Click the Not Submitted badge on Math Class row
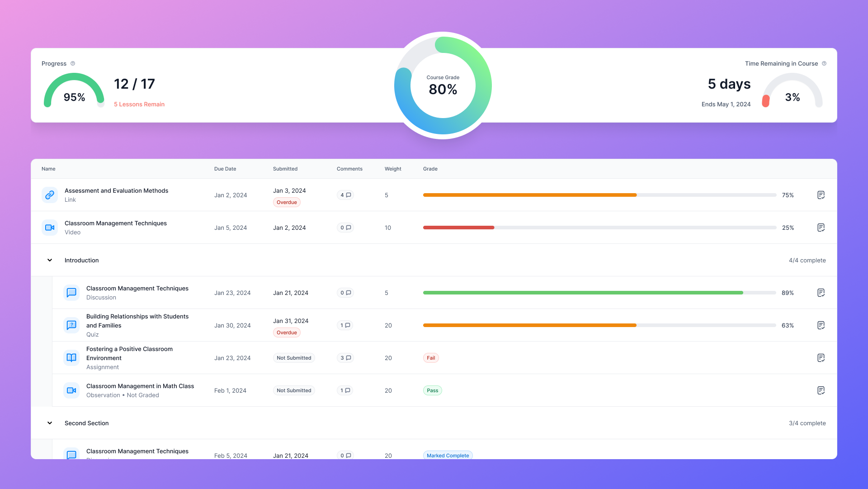Viewport: 868px width, 489px height. (294, 390)
